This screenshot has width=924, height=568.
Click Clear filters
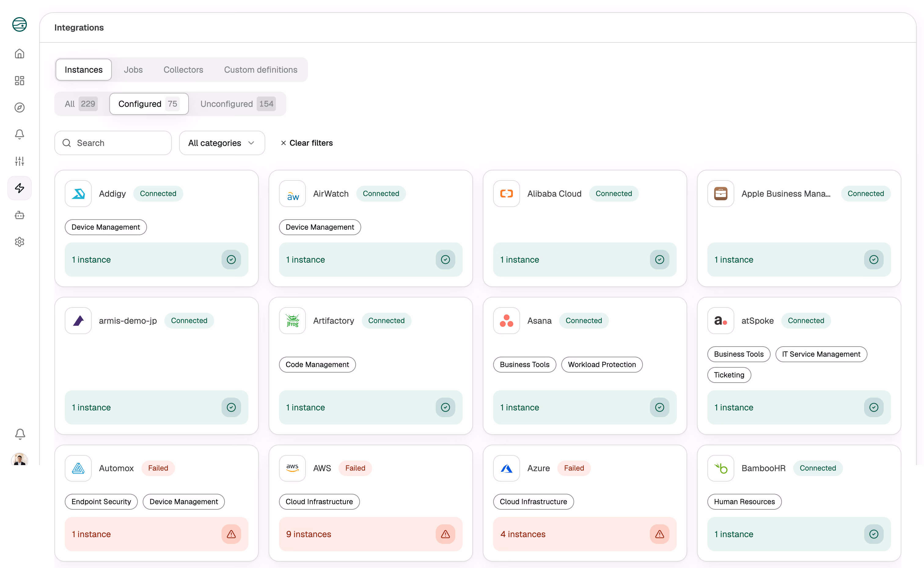(x=306, y=143)
